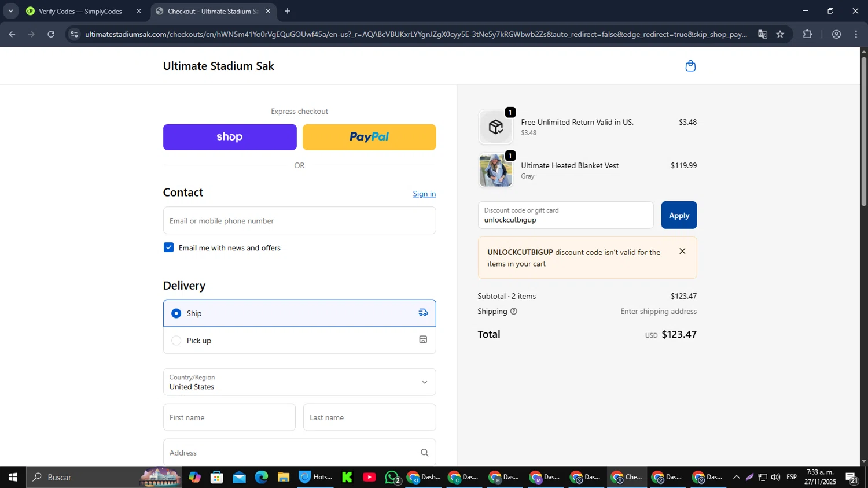Open the ESP language indicator in the tray
868x488 pixels.
pyautogui.click(x=792, y=477)
